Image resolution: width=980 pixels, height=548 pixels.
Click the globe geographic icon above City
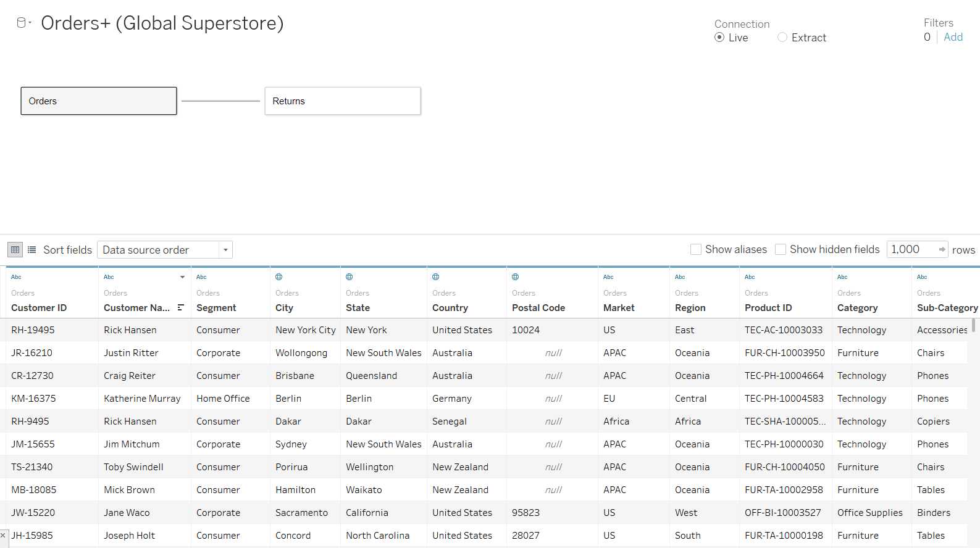click(x=279, y=277)
